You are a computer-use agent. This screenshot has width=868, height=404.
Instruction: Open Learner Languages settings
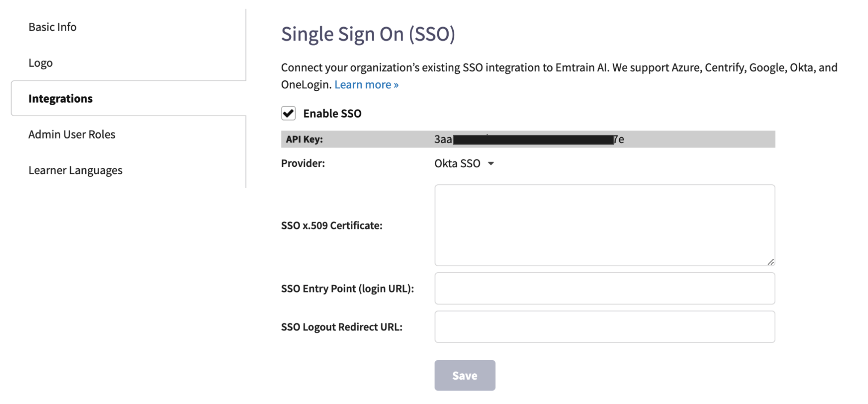pyautogui.click(x=76, y=170)
